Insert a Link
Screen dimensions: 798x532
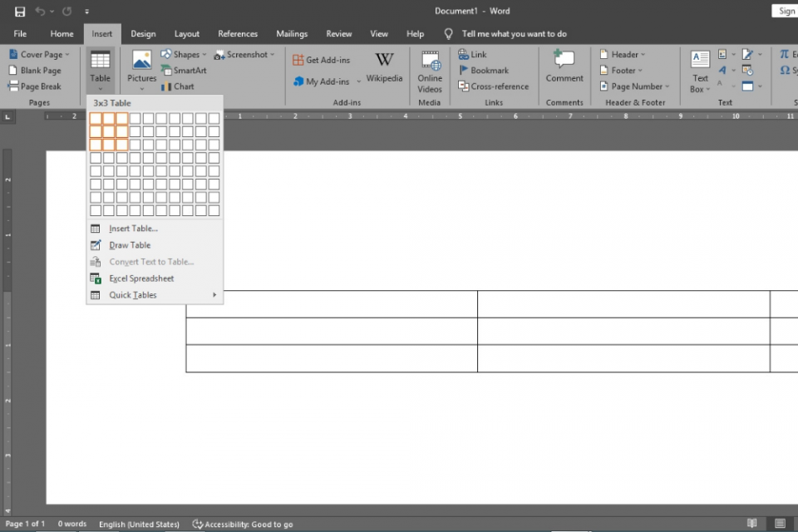pyautogui.click(x=472, y=55)
